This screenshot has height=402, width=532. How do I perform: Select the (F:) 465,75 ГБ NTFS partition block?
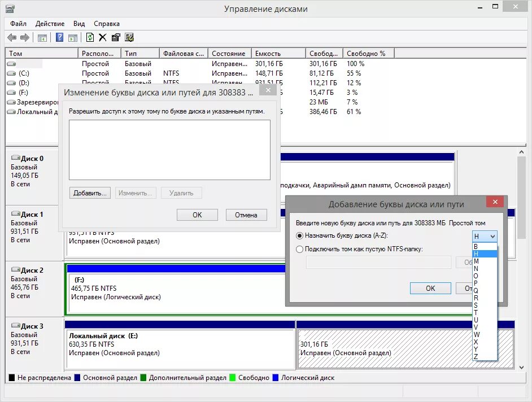pos(175,289)
